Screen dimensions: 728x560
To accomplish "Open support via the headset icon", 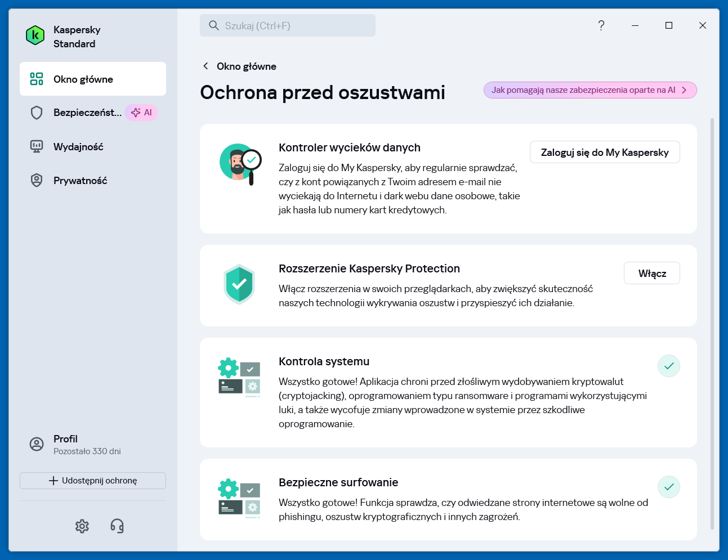I will tap(117, 526).
